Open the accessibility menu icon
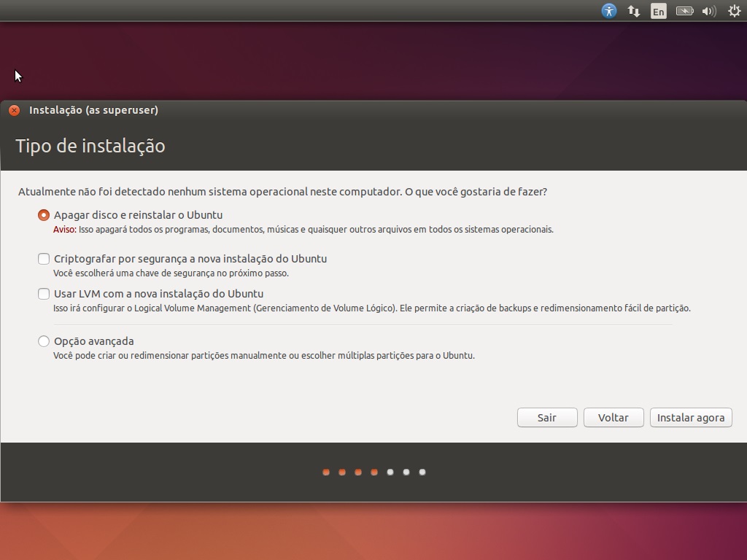This screenshot has height=560, width=747. [608, 11]
